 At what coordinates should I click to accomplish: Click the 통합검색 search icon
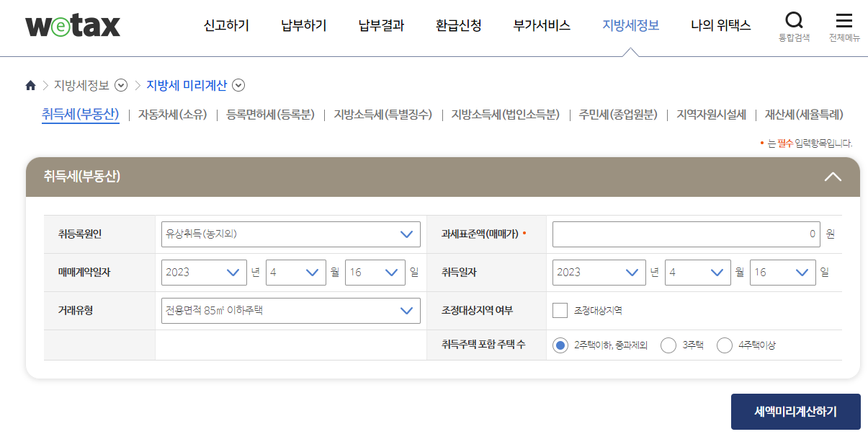[x=794, y=22]
